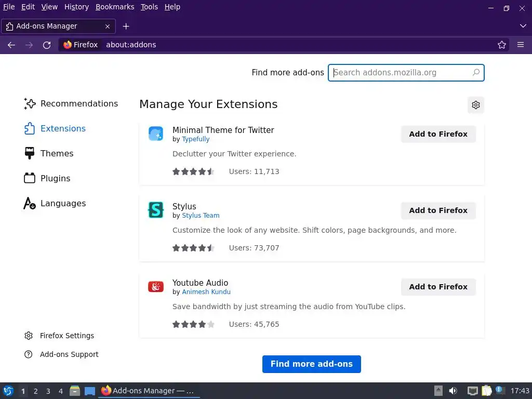Click the Youtube Audio extension icon
This screenshot has height=399, width=532.
coord(156,287)
